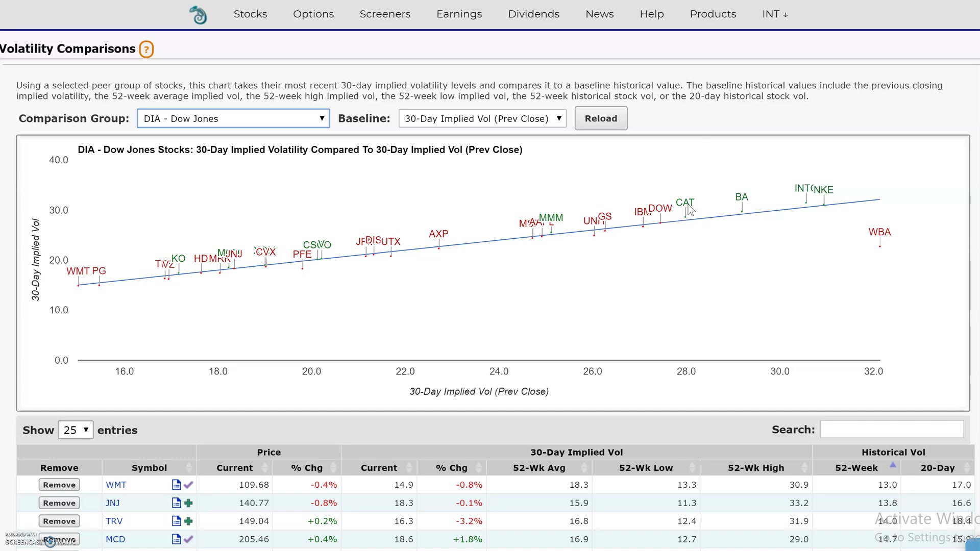This screenshot has height=551, width=980.
Task: Open the Baseline dropdown
Action: pyautogui.click(x=482, y=118)
